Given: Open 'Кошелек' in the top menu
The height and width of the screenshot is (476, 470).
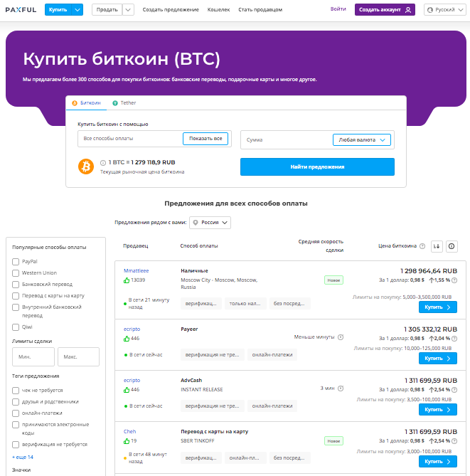Looking at the screenshot, I should [218, 10].
